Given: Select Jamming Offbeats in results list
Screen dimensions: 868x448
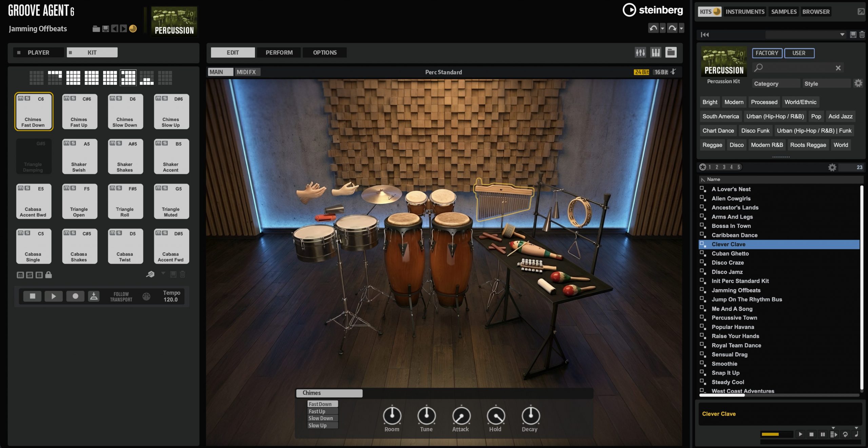Looking at the screenshot, I should point(779,290).
